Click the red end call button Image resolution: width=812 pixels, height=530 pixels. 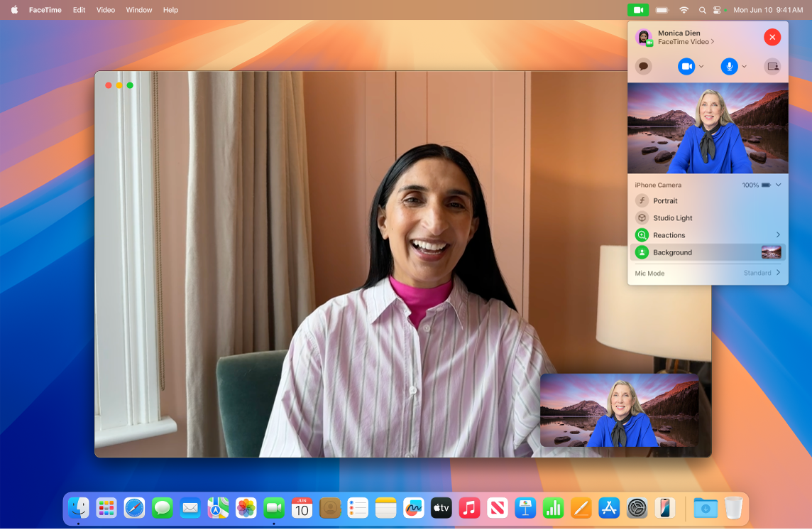[x=772, y=37]
